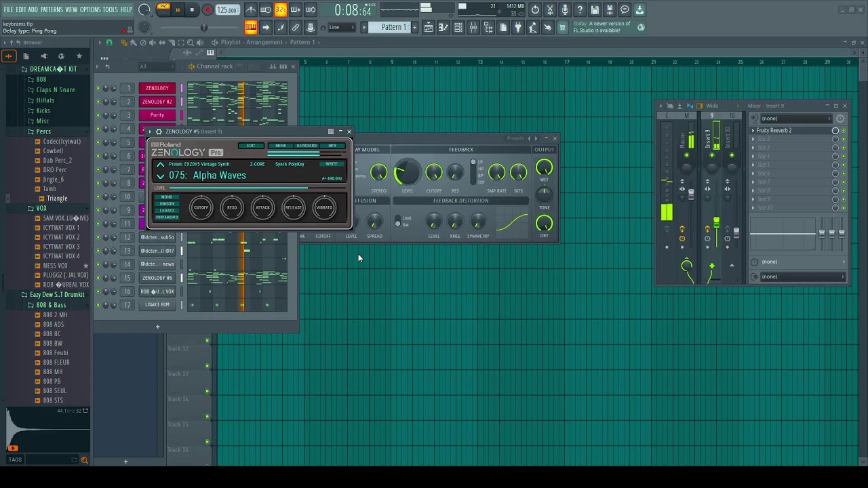
Task: Click the save project floppy icon
Action: (595, 9)
